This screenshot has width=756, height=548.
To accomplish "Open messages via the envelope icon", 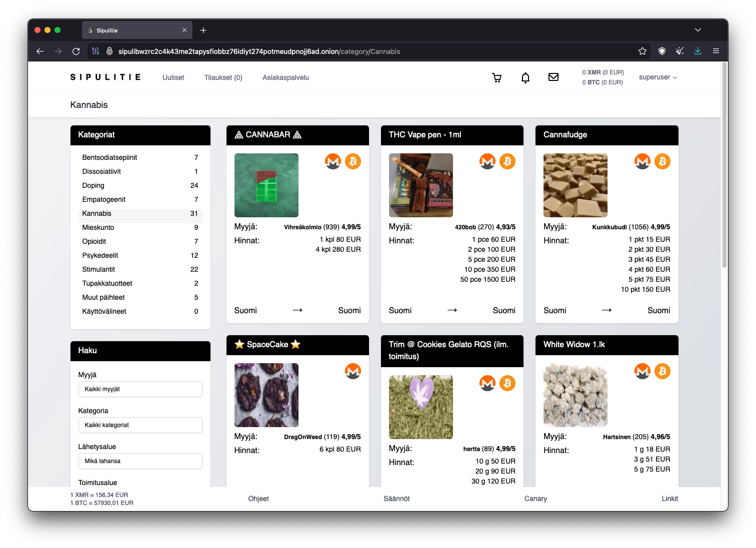I will click(x=553, y=77).
